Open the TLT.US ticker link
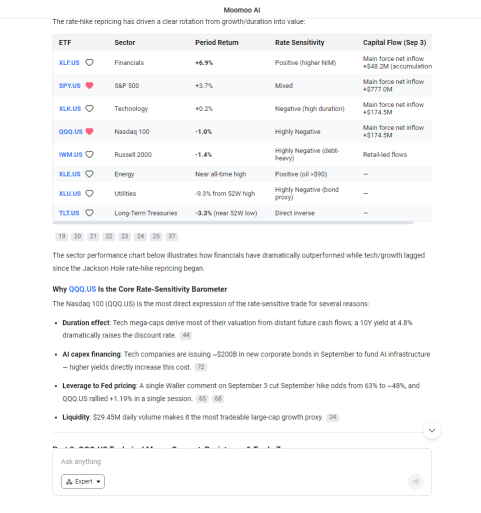 69,213
